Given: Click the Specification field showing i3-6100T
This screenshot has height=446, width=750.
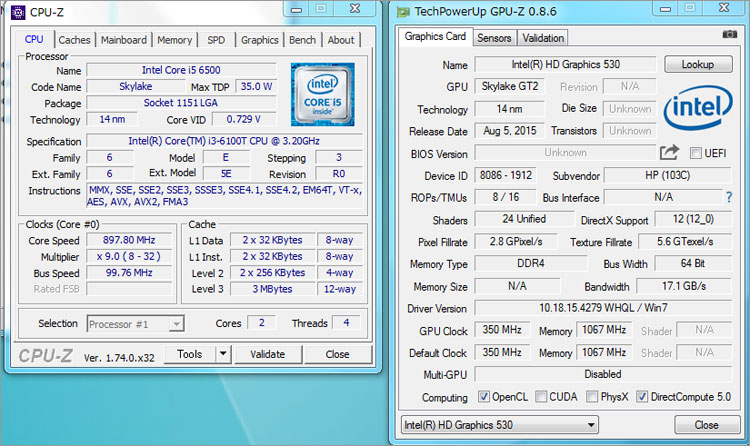Looking at the screenshot, I should click(x=224, y=141).
